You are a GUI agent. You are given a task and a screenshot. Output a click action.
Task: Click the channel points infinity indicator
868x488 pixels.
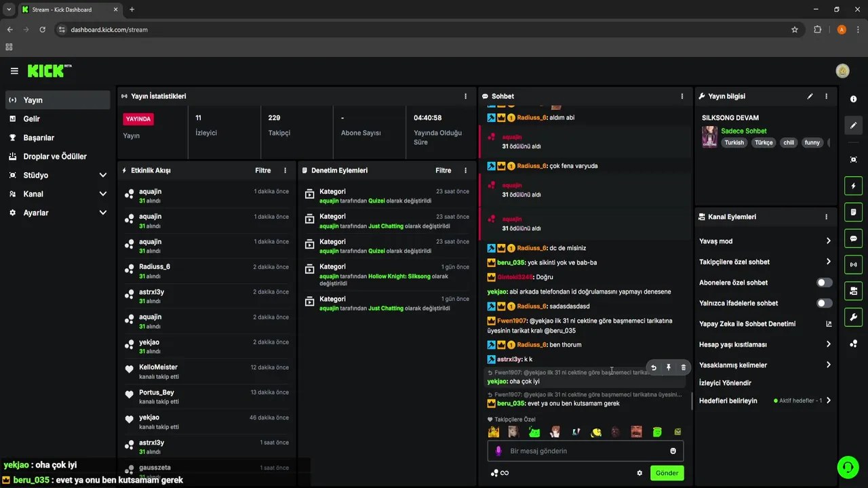click(500, 473)
